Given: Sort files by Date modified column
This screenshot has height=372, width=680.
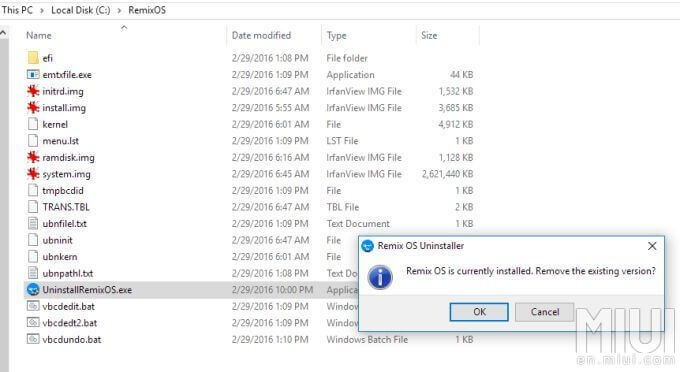Looking at the screenshot, I should (261, 36).
